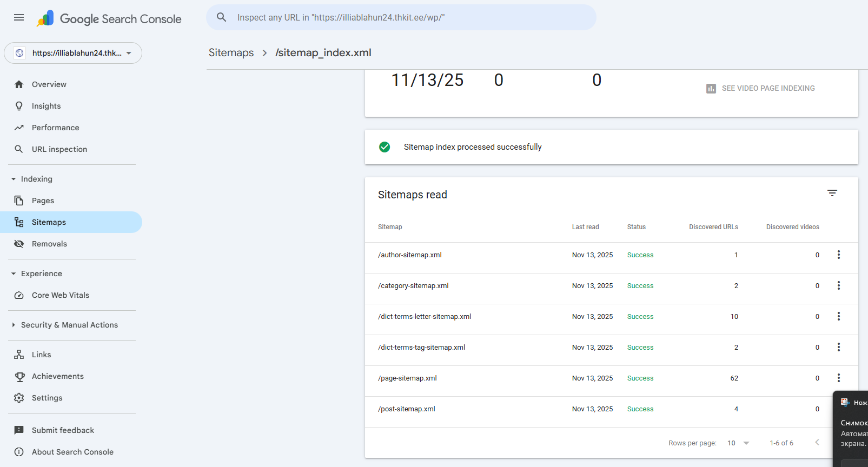Open more options for /dict-terms-tag-sitemap.xml row
This screenshot has width=868, height=467.
click(x=838, y=348)
